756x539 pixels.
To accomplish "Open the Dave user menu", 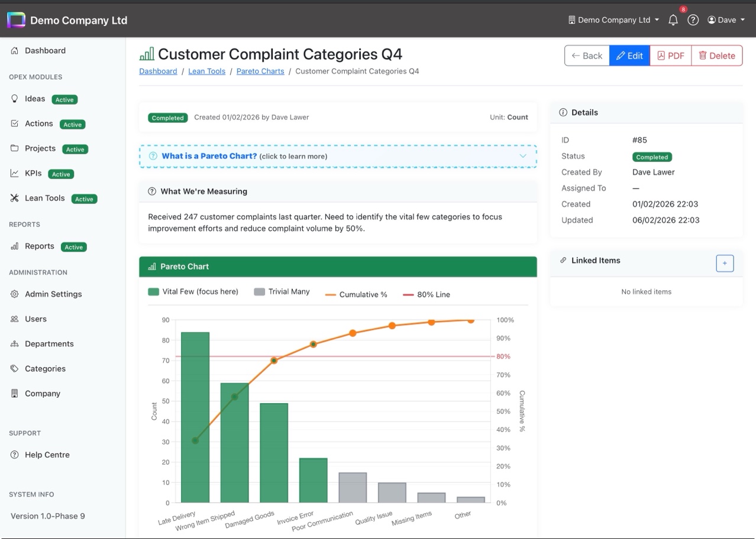I will pyautogui.click(x=726, y=20).
